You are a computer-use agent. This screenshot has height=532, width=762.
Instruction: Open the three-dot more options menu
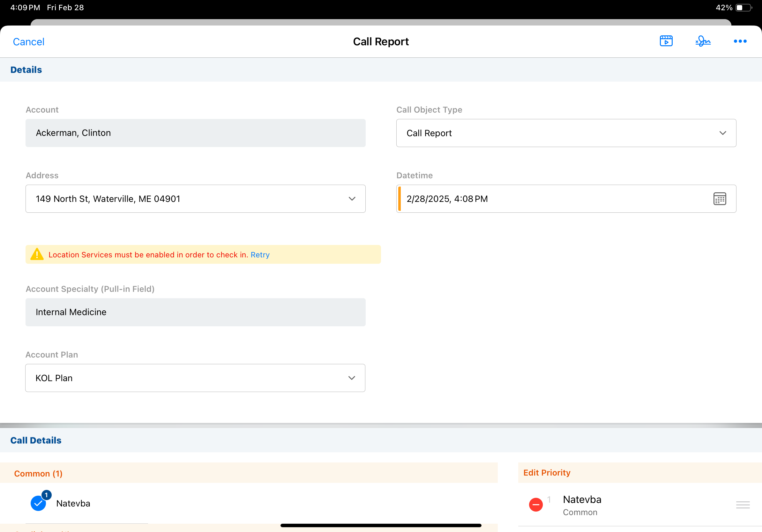(x=740, y=41)
